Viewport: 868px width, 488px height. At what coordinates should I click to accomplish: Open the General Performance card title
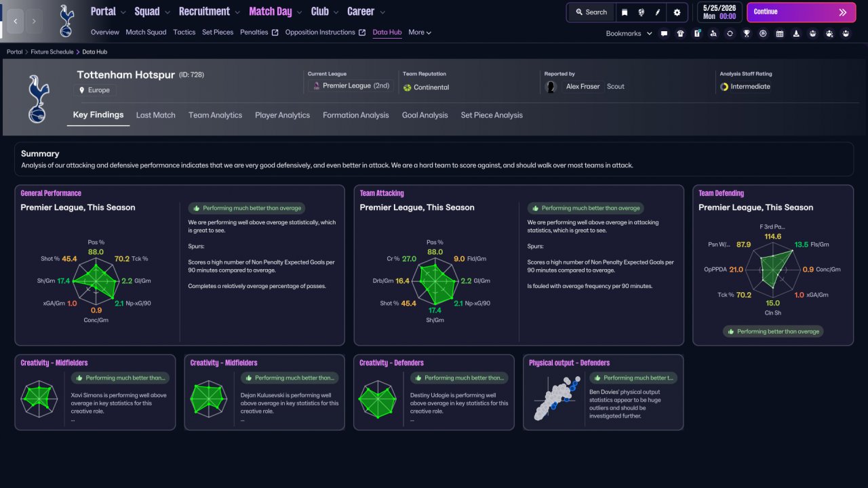(51, 193)
